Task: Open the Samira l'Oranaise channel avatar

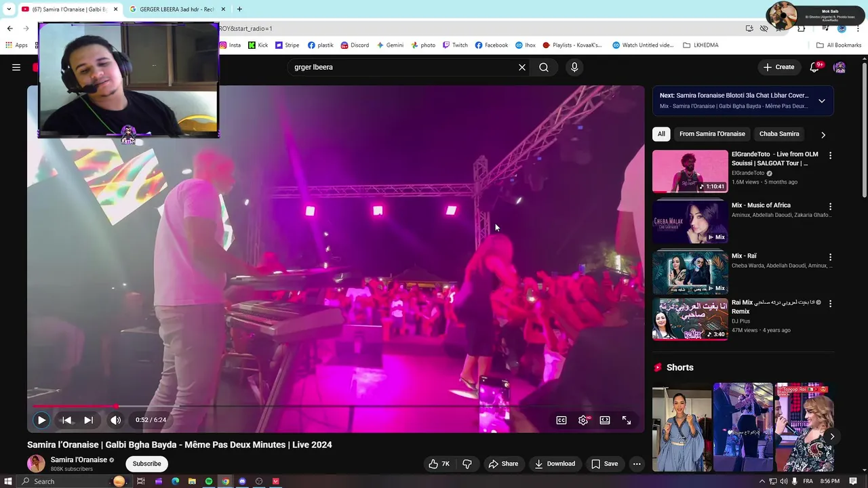Action: click(x=36, y=464)
